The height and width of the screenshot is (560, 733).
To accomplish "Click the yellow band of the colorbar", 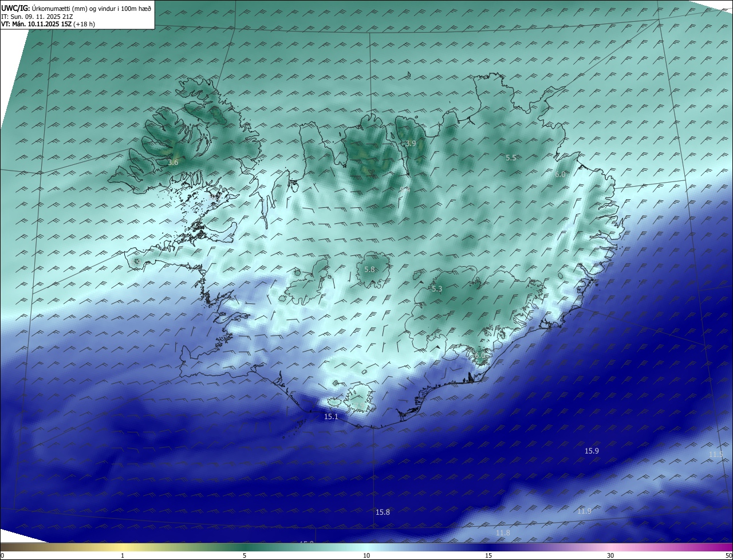I will pyautogui.click(x=123, y=547).
